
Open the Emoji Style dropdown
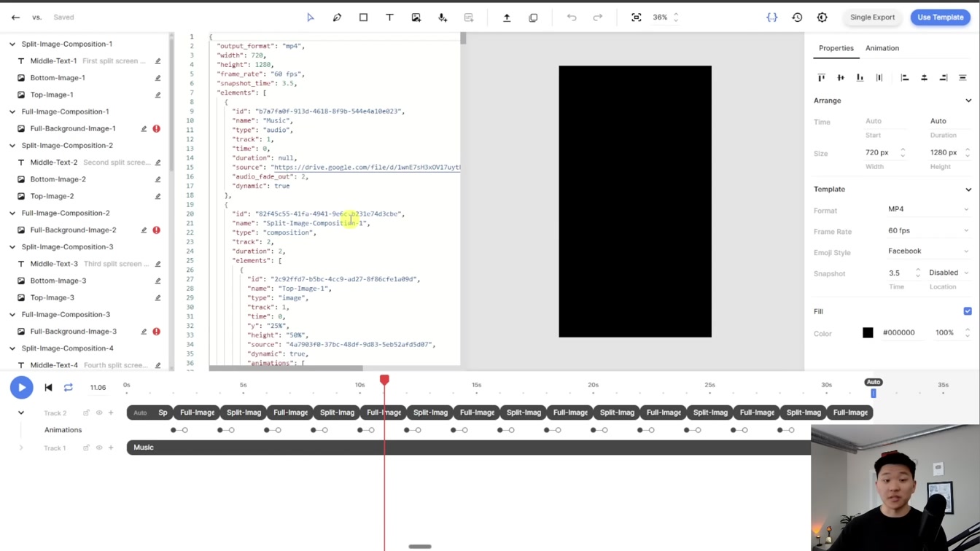[928, 251]
